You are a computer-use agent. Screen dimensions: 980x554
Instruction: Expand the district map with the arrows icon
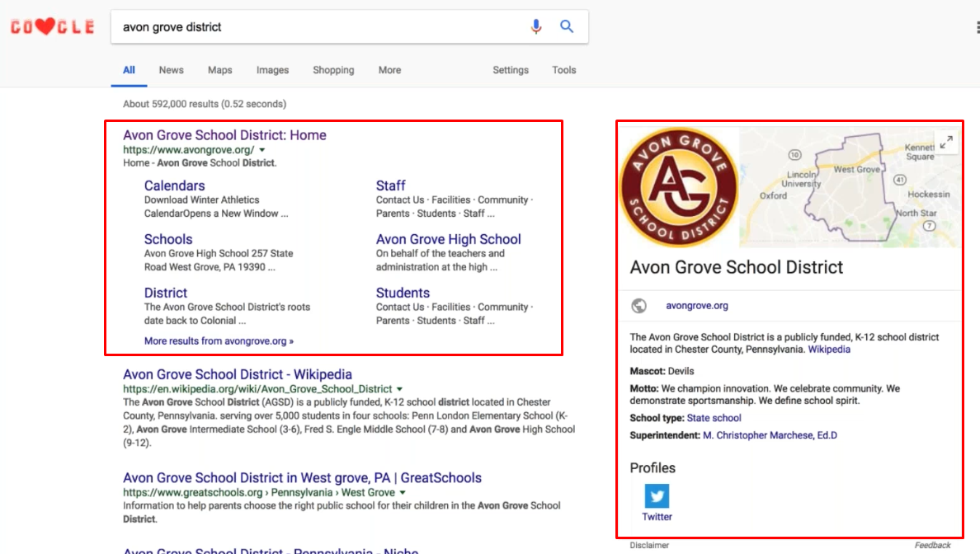(x=945, y=142)
